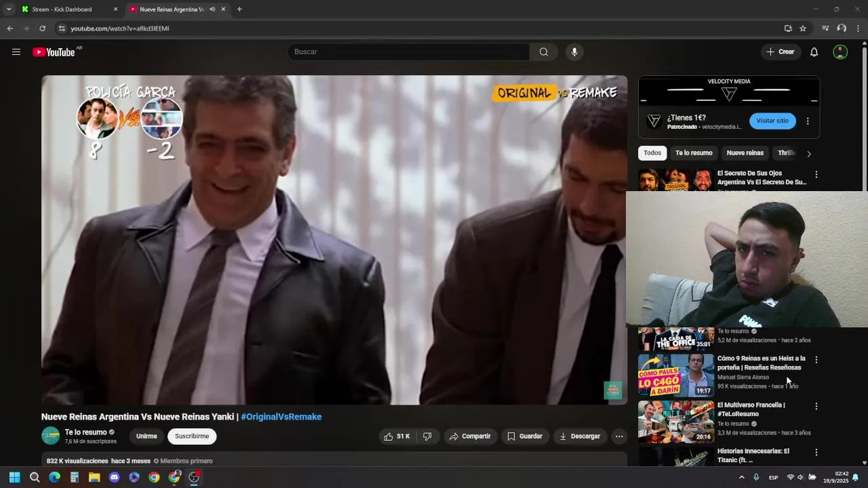Click the channel watermark in video corner
Image resolution: width=868 pixels, height=488 pixels.
pyautogui.click(x=613, y=390)
